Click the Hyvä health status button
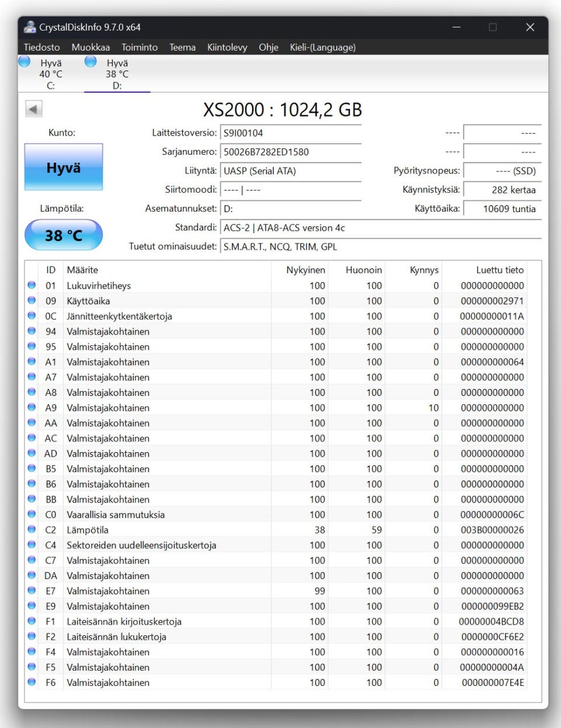The width and height of the screenshot is (561, 728). pyautogui.click(x=64, y=167)
